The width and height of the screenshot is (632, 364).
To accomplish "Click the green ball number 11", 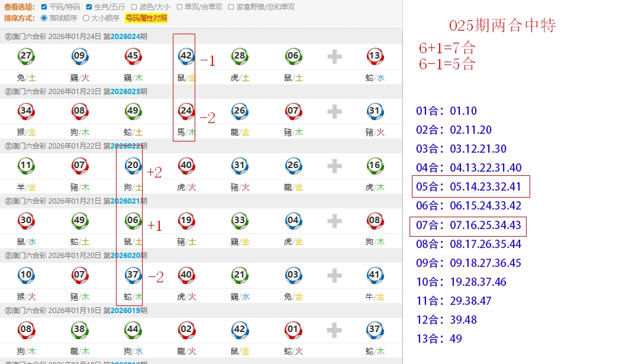I will pyautogui.click(x=26, y=166).
